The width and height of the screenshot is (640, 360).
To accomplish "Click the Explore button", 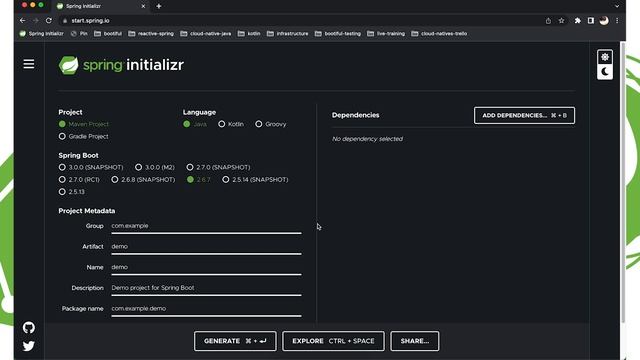I will (x=333, y=341).
